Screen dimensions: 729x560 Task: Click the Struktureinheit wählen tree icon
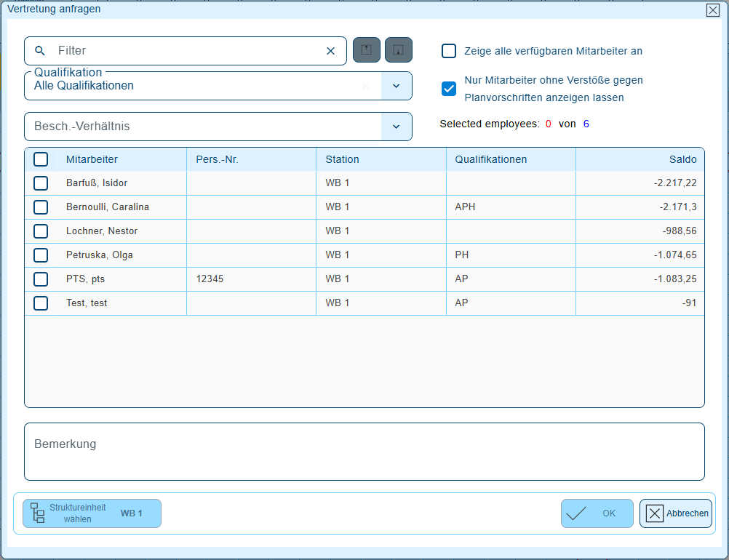(x=37, y=513)
